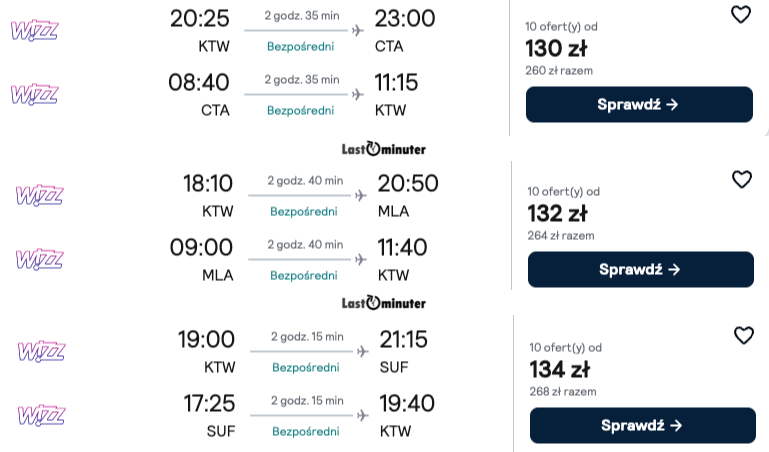Screen dimensions: 769x452
Task: Click the 264 zł razem total
Action: [x=561, y=236]
